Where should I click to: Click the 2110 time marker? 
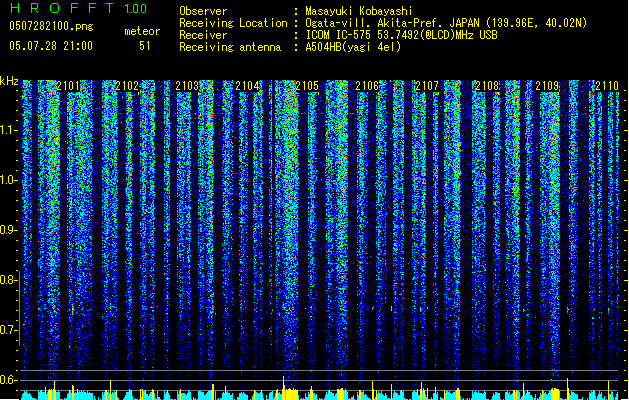607,86
